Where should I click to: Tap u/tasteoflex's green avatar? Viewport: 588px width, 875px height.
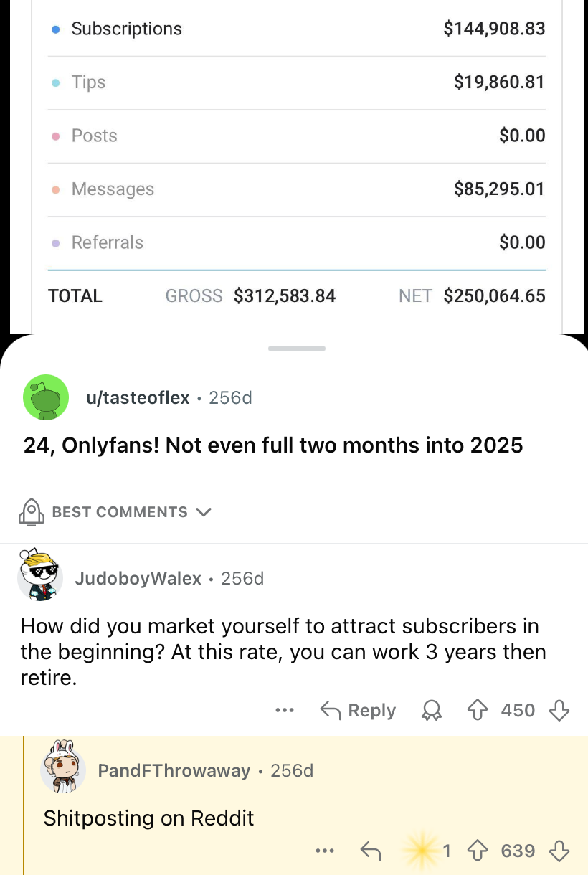[x=46, y=397]
